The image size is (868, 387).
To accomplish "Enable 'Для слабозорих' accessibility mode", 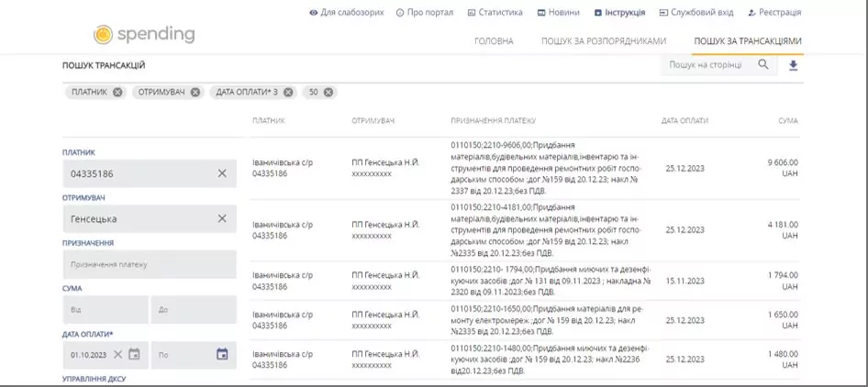I will click(x=346, y=13).
